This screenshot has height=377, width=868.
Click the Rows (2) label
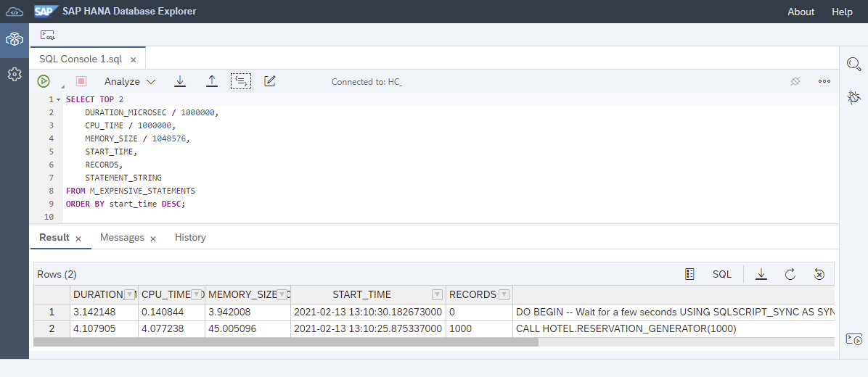[x=57, y=274]
